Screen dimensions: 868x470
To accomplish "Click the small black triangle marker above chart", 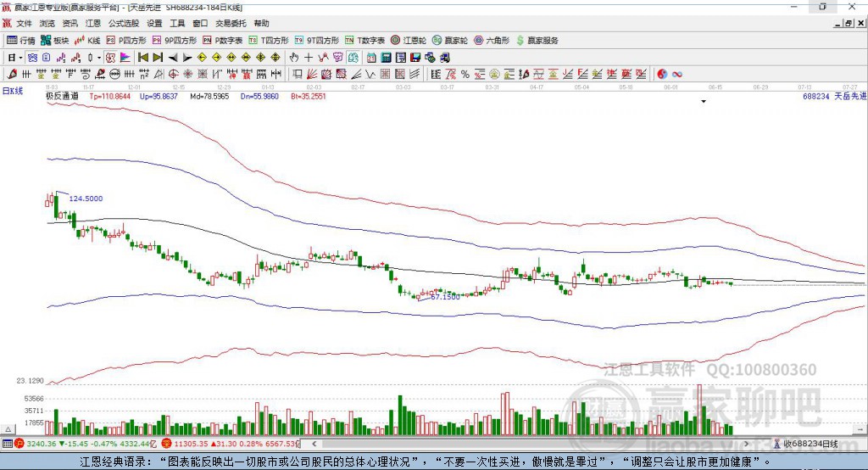I will 704,102.
